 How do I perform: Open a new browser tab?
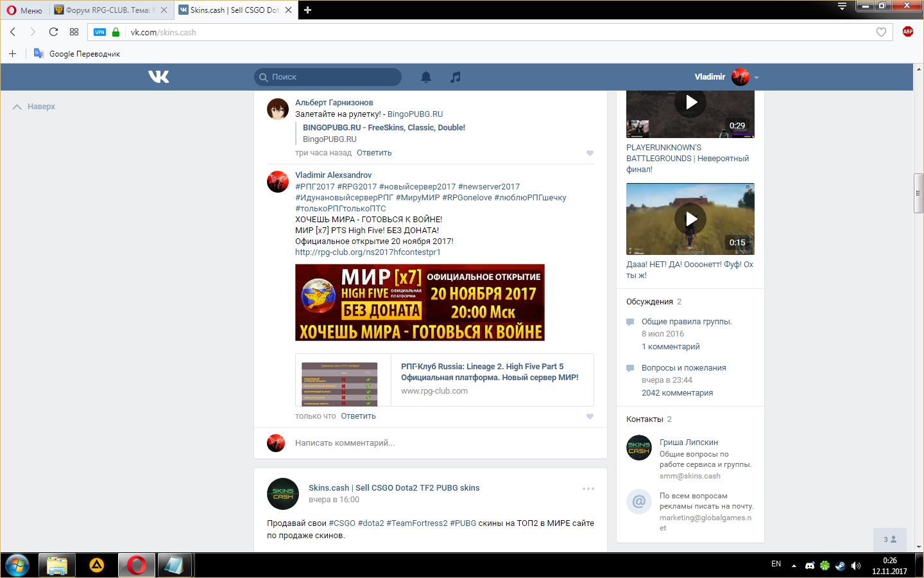pos(308,10)
